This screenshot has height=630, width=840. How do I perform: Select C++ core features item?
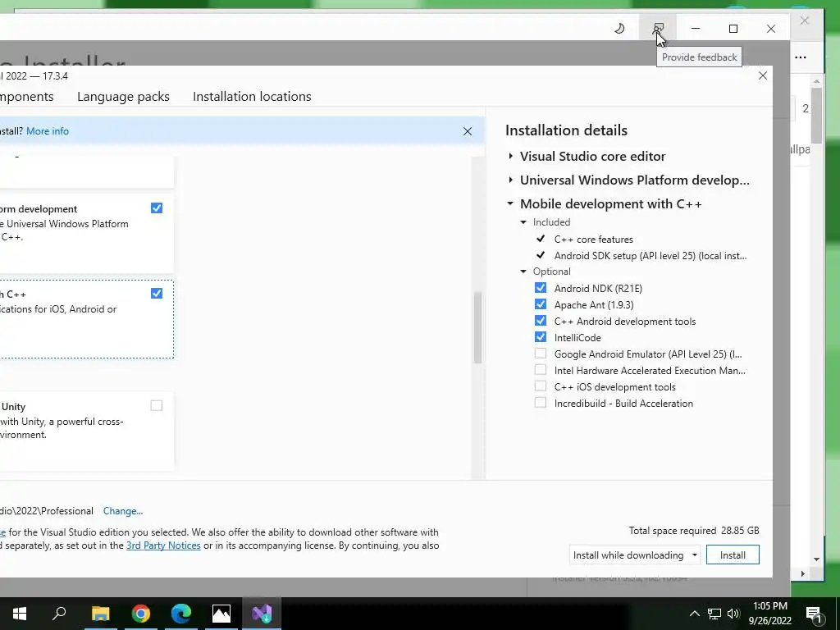click(594, 240)
